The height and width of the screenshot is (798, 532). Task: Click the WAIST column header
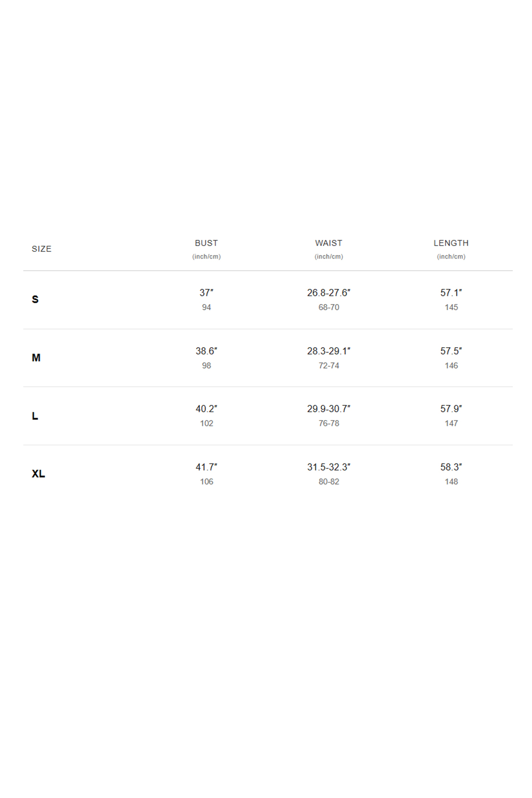pyautogui.click(x=329, y=243)
